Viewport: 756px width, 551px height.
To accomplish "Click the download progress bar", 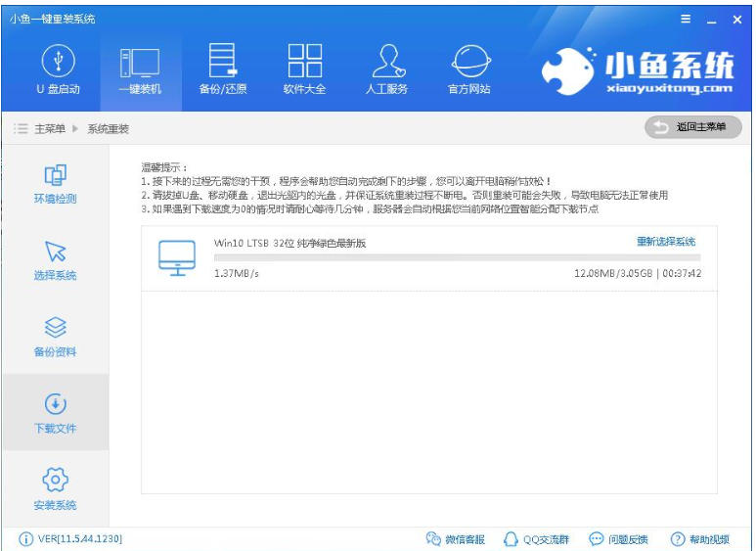I will pyautogui.click(x=457, y=257).
